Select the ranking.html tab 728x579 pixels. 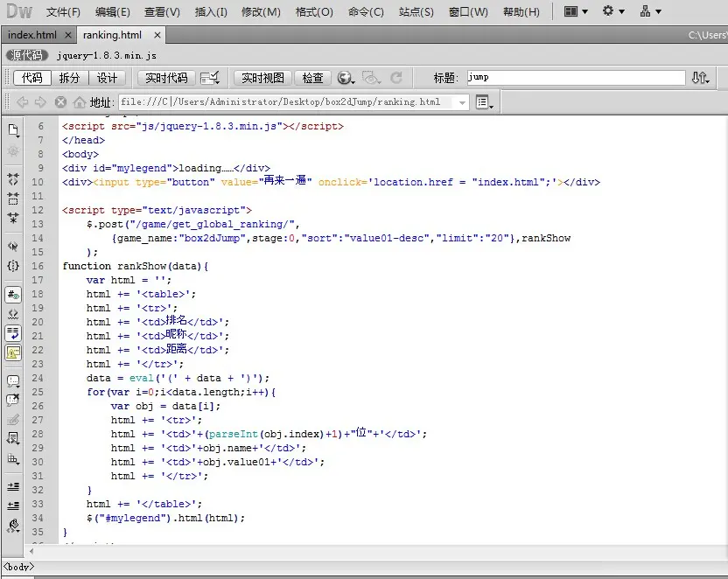[112, 35]
